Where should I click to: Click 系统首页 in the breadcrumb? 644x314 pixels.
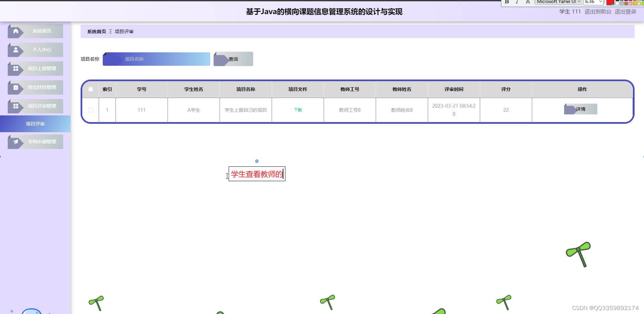pos(97,32)
